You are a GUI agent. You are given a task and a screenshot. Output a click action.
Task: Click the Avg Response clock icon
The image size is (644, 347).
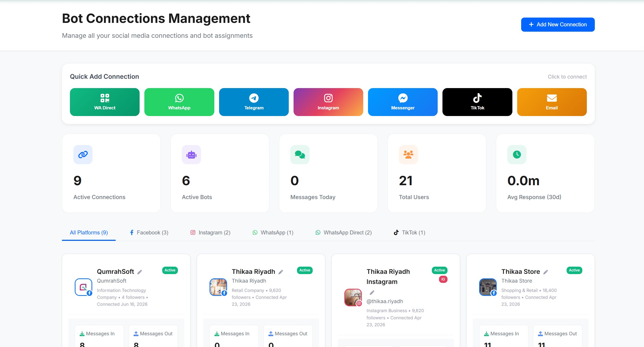tap(517, 154)
